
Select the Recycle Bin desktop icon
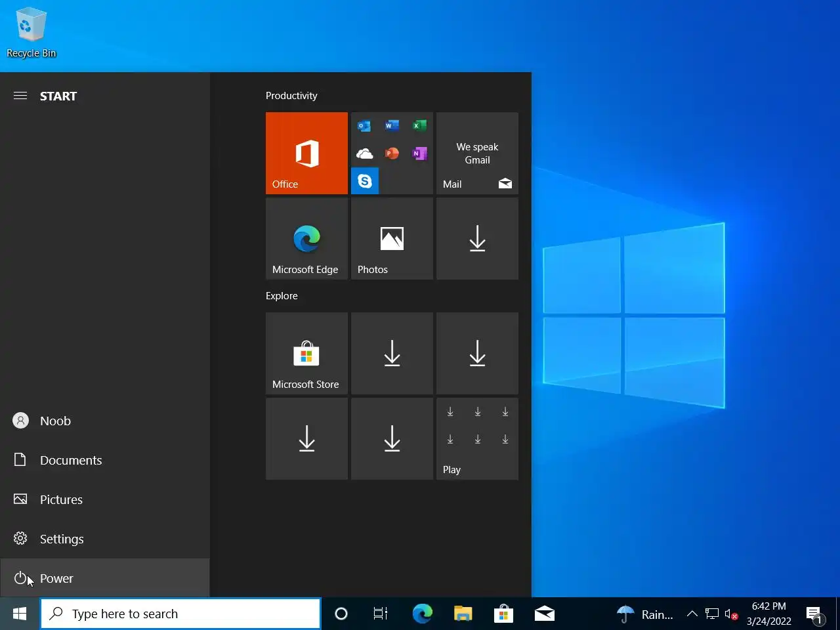31,33
